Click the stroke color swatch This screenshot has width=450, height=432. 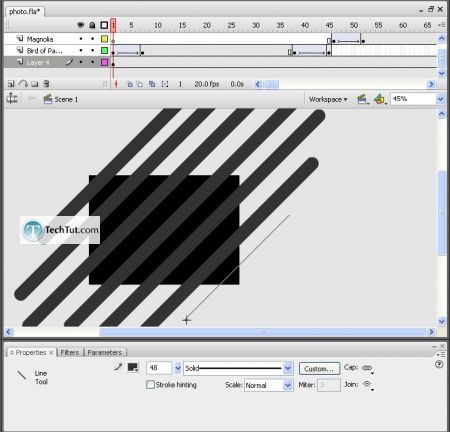click(133, 367)
